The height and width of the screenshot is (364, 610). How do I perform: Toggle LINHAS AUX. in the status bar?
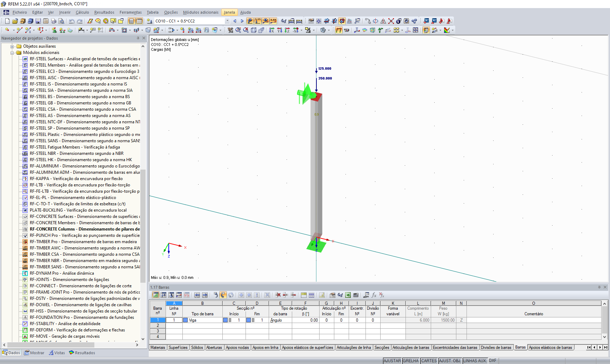click(475, 361)
